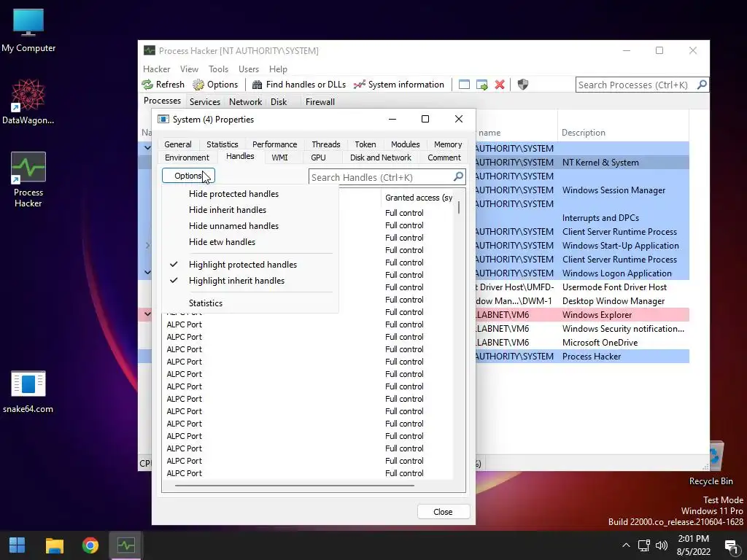This screenshot has height=560, width=747.
Task: Open the Hacker menu
Action: coord(156,69)
